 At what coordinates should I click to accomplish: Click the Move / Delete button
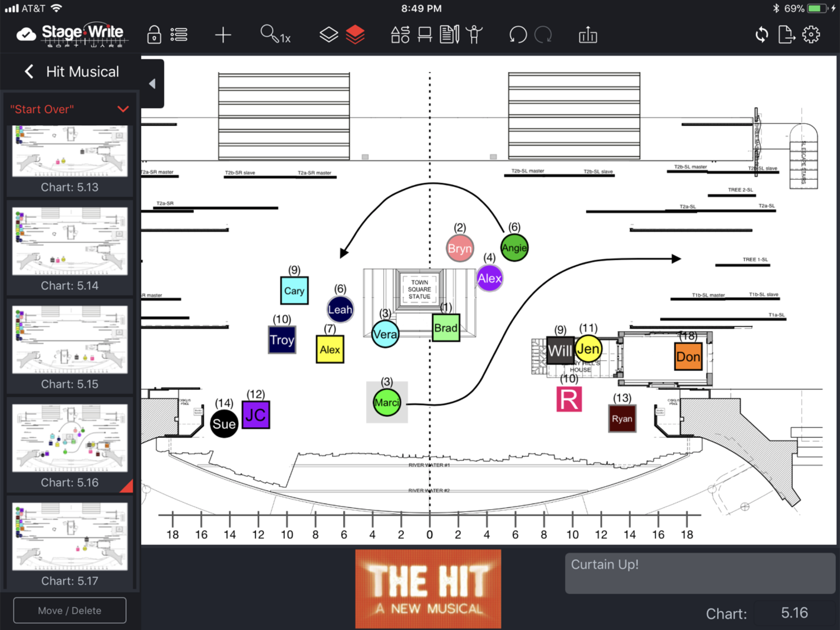click(x=69, y=610)
